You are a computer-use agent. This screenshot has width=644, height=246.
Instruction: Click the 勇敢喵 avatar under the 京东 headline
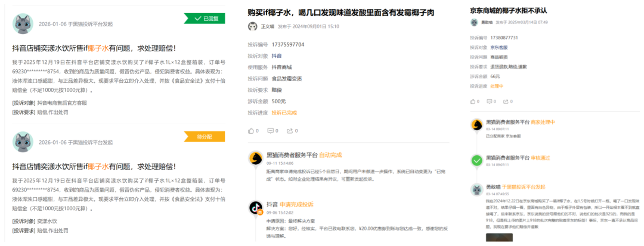pyautogui.click(x=474, y=22)
